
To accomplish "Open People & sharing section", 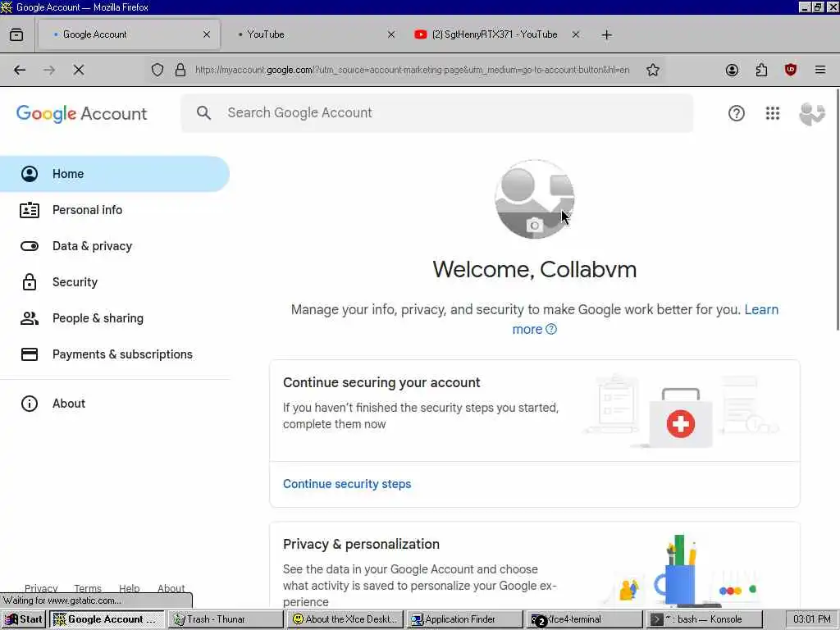I will (x=115, y=318).
